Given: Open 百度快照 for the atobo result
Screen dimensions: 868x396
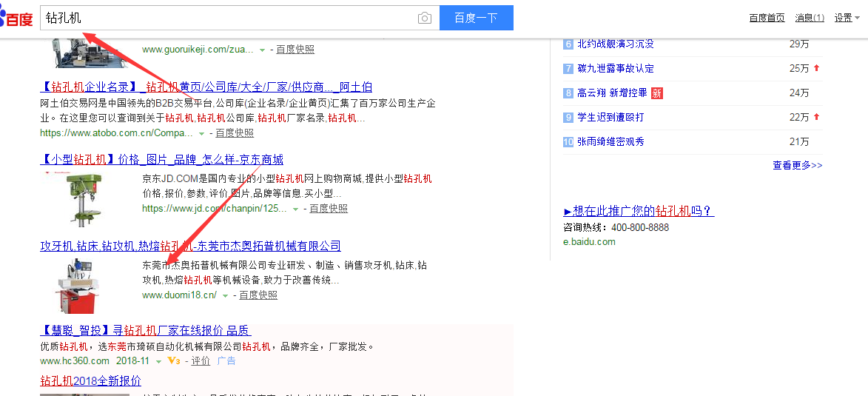Looking at the screenshot, I should coord(235,133).
